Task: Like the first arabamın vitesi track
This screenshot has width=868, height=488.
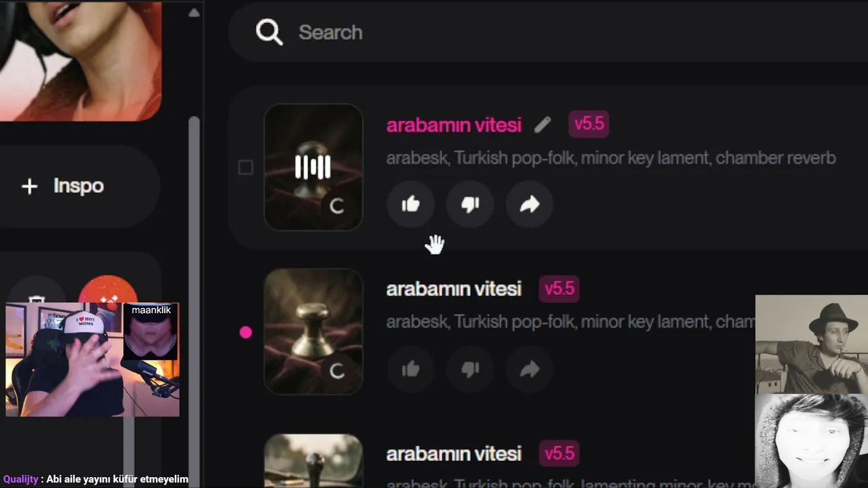Action: pyautogui.click(x=411, y=204)
